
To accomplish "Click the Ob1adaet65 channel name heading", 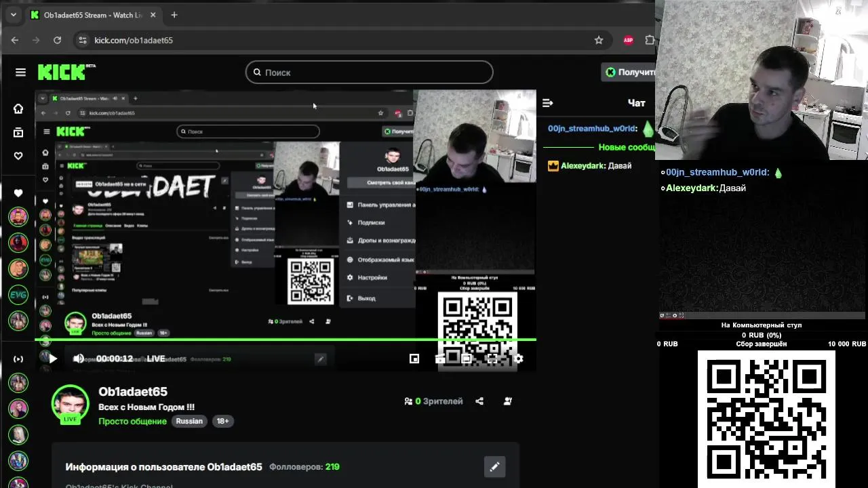I will coord(133,392).
